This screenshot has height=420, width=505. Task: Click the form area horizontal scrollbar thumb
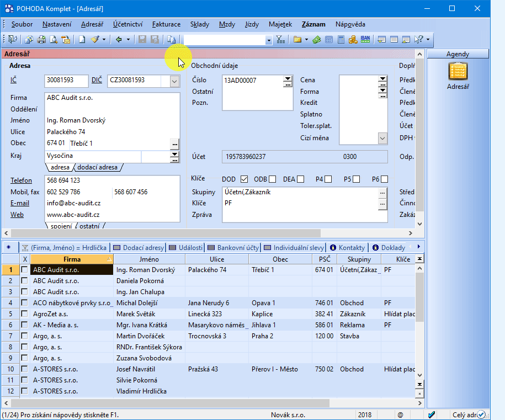166,233
